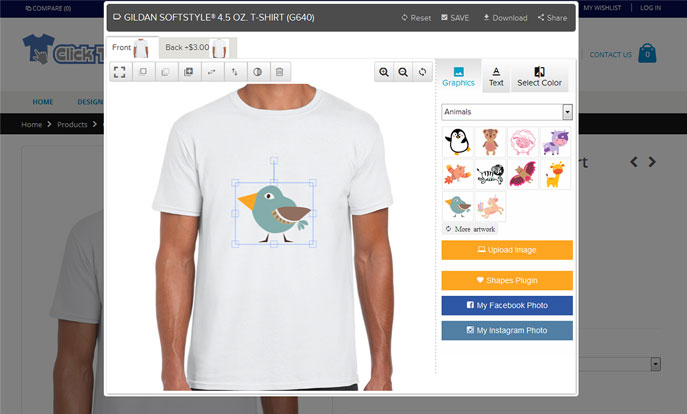Image resolution: width=687 pixels, height=414 pixels.
Task: Add the teal bird clipart thumbnail
Action: [458, 206]
